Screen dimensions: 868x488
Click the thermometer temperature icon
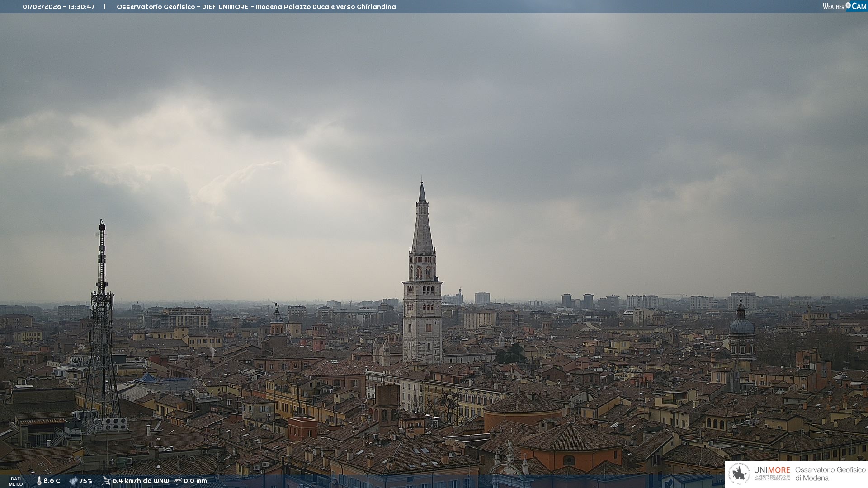click(39, 481)
